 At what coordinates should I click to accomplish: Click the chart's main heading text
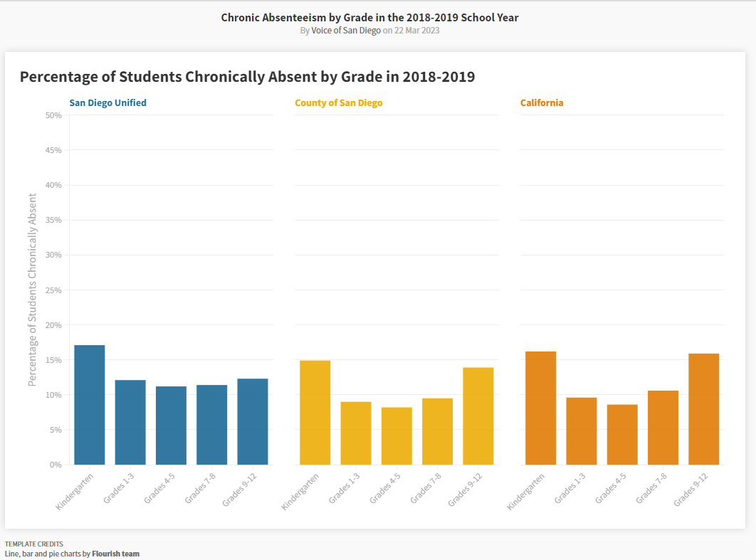[x=247, y=77]
